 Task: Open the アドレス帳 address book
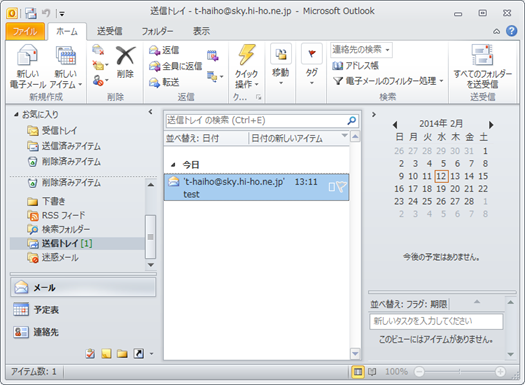(356, 66)
